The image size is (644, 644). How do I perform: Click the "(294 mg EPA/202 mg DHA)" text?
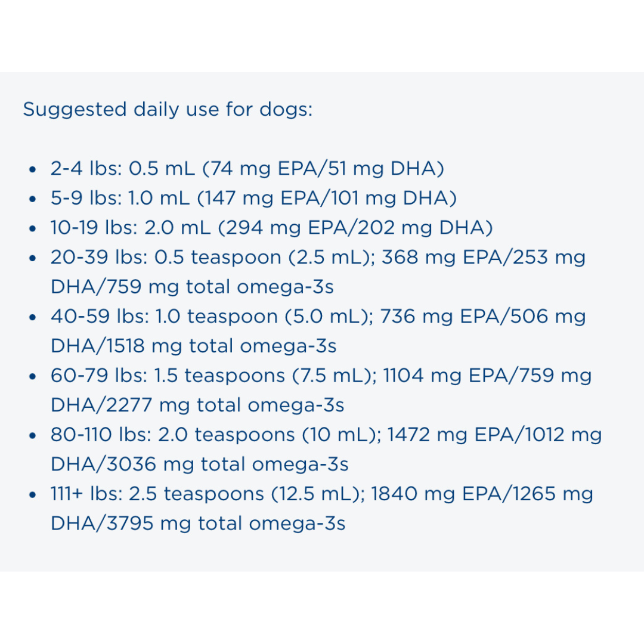(x=355, y=228)
